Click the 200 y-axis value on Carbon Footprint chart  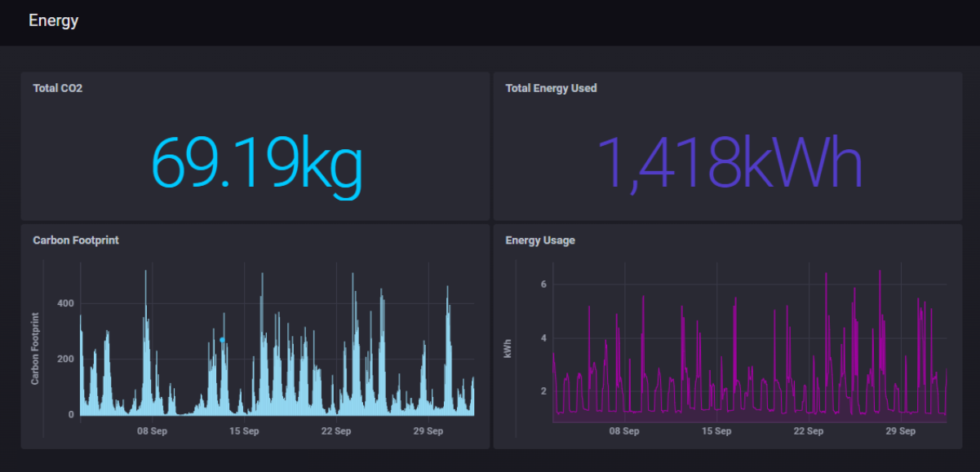[65, 359]
